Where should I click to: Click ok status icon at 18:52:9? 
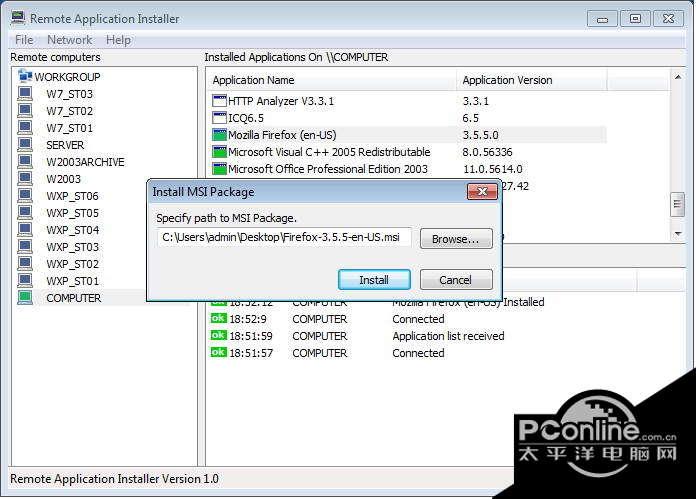coord(218,318)
